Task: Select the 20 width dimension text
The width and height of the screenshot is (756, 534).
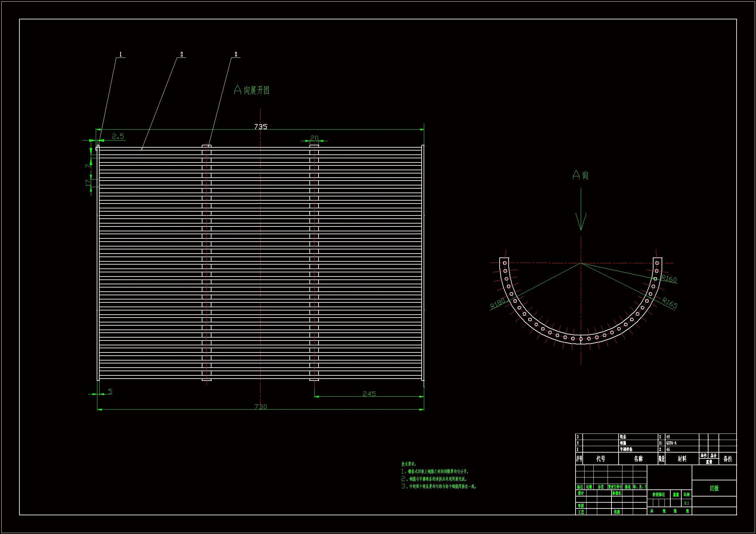Action: click(x=314, y=138)
